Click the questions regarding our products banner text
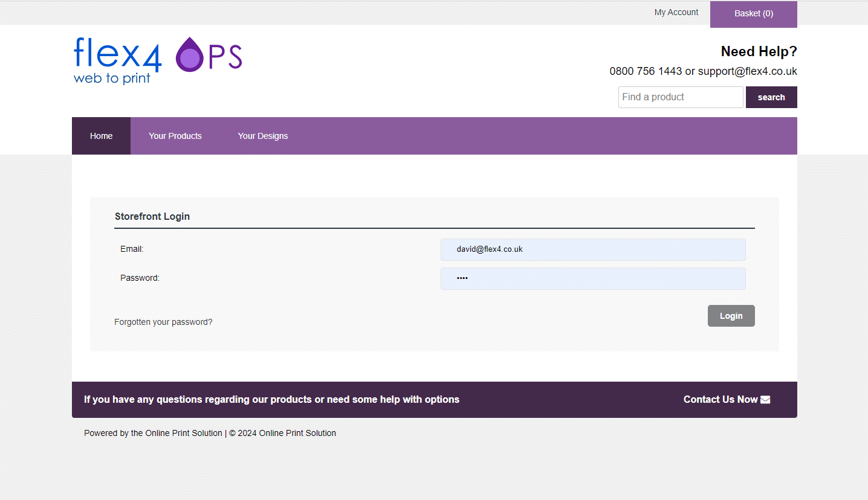868x500 pixels. 271,399
